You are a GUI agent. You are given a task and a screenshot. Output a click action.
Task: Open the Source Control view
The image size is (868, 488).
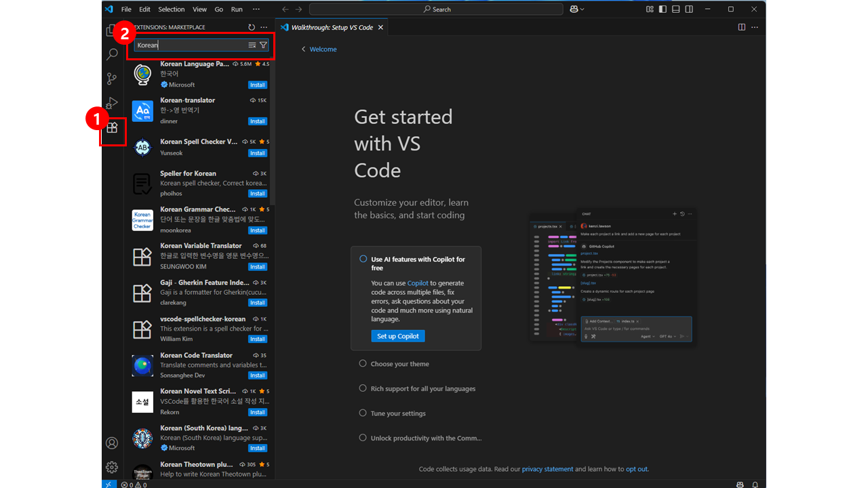(112, 79)
